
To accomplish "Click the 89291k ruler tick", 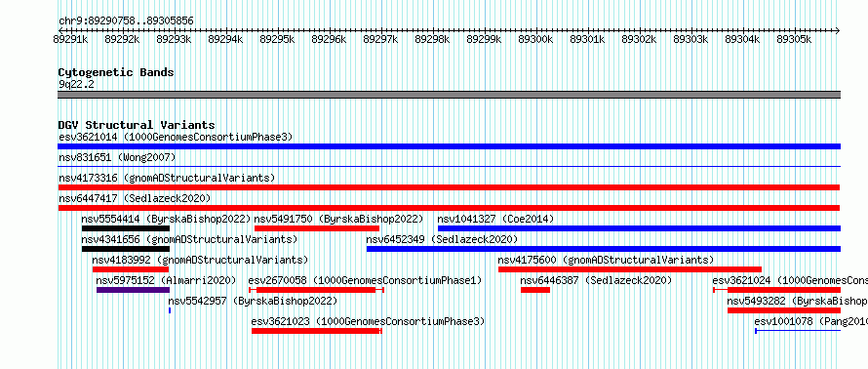I will click(x=70, y=39).
